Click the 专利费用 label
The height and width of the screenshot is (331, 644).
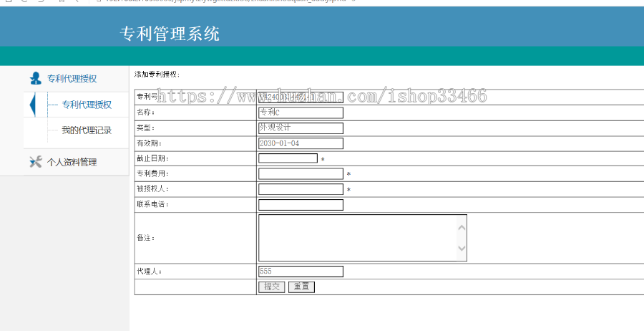point(152,174)
